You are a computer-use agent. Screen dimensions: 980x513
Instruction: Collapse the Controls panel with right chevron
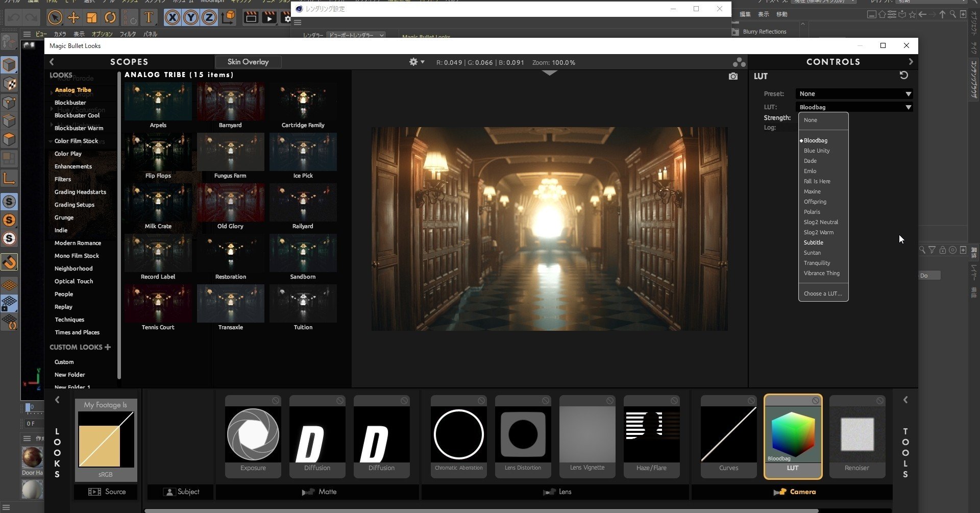pyautogui.click(x=911, y=62)
